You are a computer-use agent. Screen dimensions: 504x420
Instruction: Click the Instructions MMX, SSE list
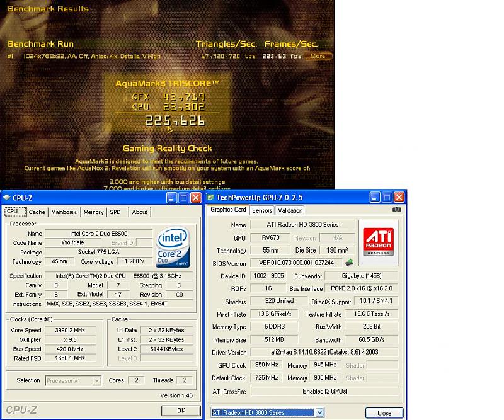119,304
